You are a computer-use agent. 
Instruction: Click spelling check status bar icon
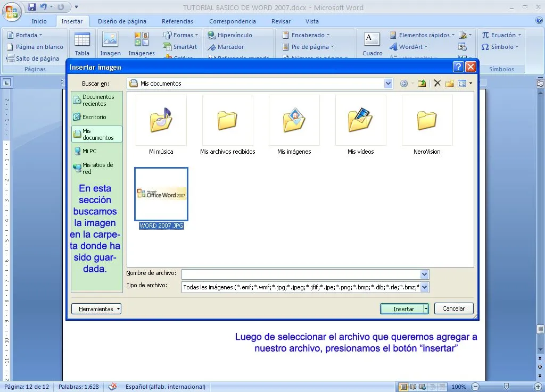pos(112,387)
